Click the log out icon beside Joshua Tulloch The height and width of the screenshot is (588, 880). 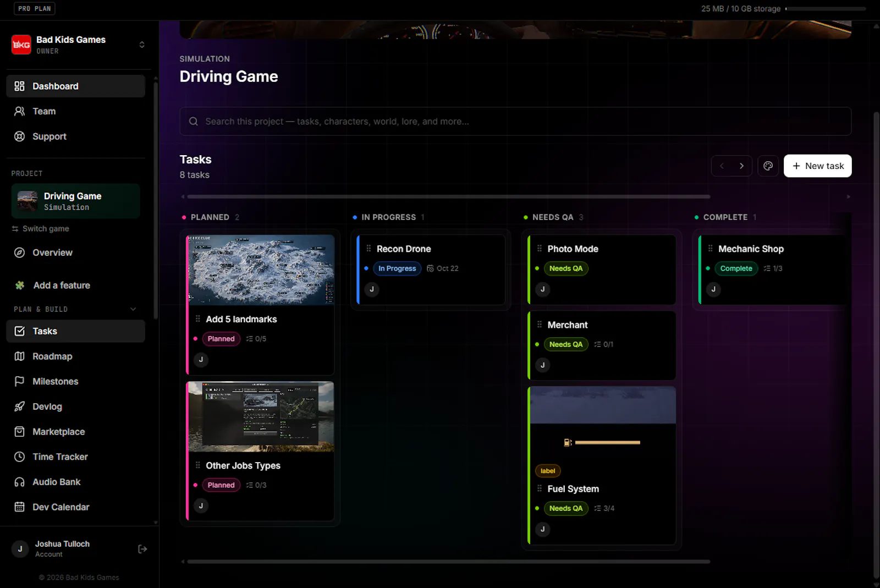point(142,549)
